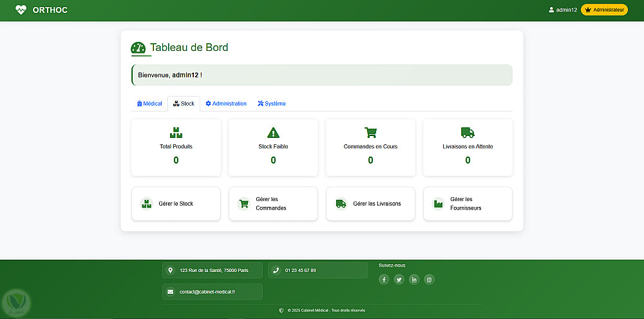Image resolution: width=644 pixels, height=319 pixels.
Task: Click the 2025 Cabinet Médical copyright text
Action: pos(327,311)
